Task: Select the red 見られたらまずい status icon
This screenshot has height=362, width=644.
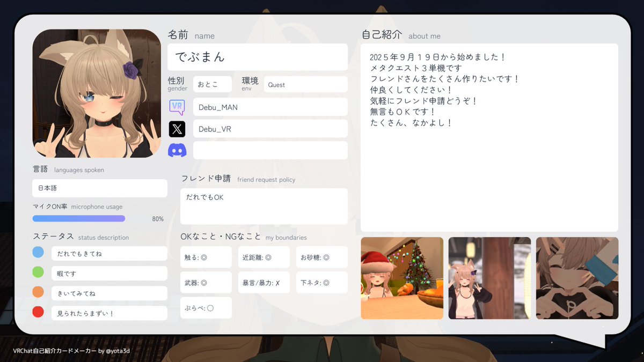Action: pos(38,311)
